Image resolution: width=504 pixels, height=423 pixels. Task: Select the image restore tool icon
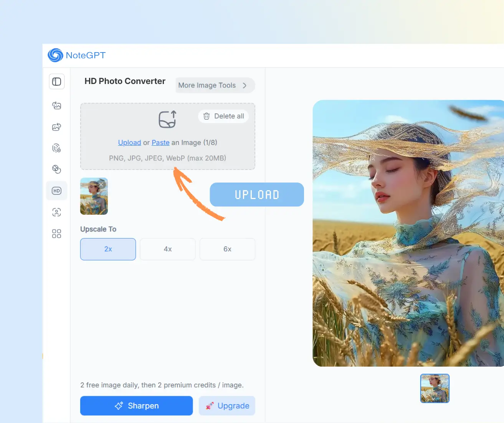(x=56, y=127)
